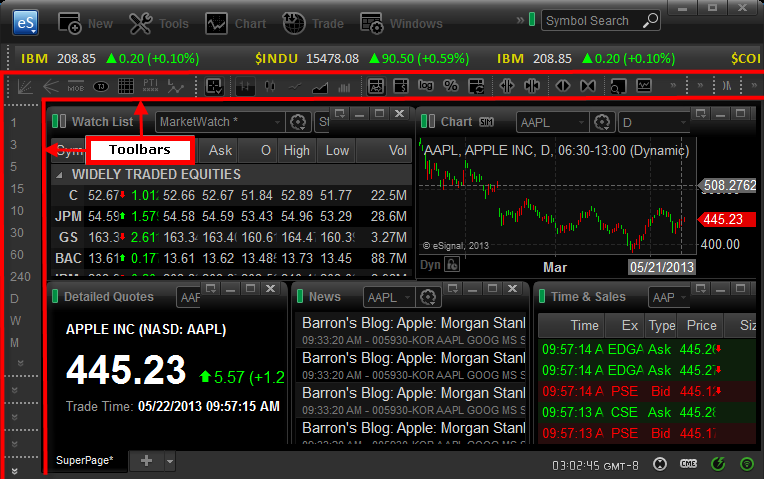Open Watch List settings gear

(x=298, y=122)
